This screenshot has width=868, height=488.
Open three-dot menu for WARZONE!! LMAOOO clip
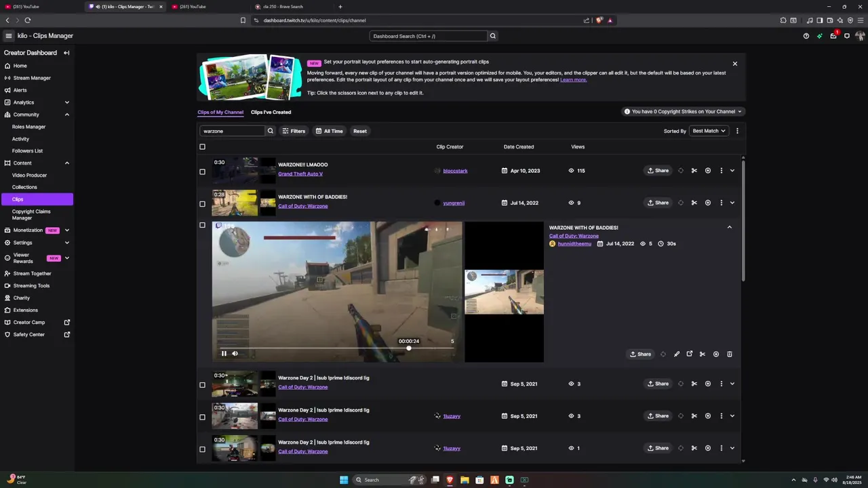pyautogui.click(x=721, y=171)
